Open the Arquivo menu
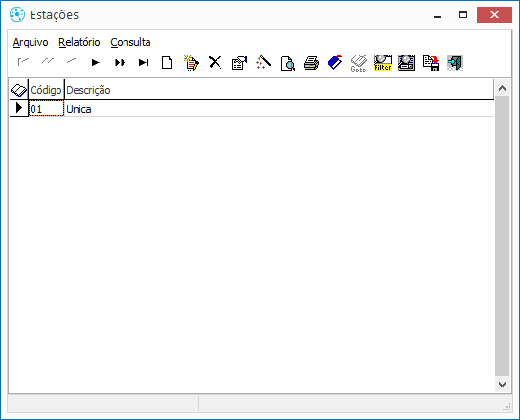Screen dimensions: 520x420 click(x=31, y=42)
